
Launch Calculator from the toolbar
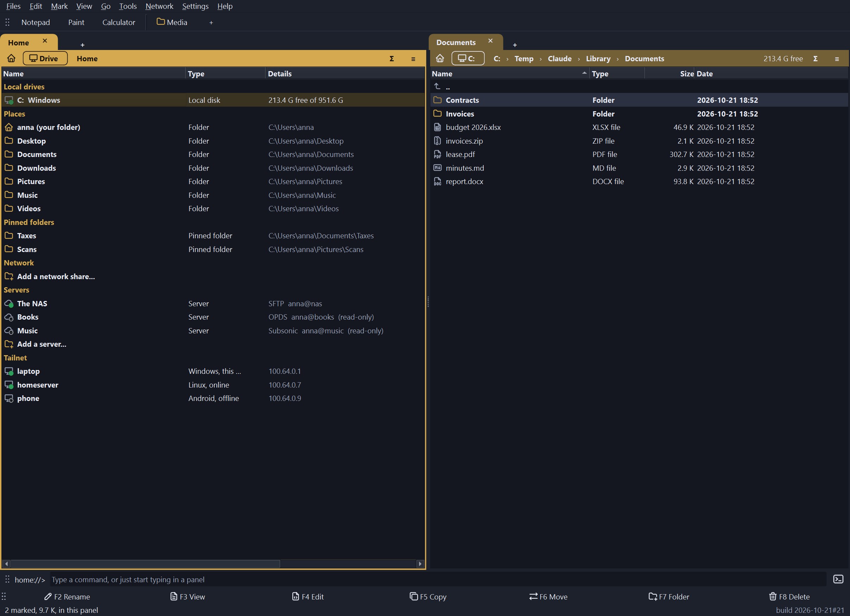click(118, 22)
